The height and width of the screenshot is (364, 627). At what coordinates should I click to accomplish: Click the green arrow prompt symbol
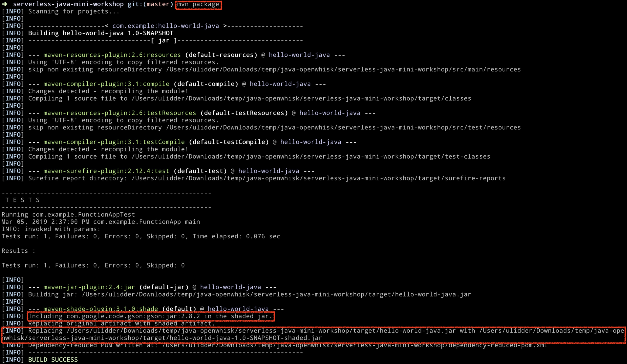(x=5, y=4)
